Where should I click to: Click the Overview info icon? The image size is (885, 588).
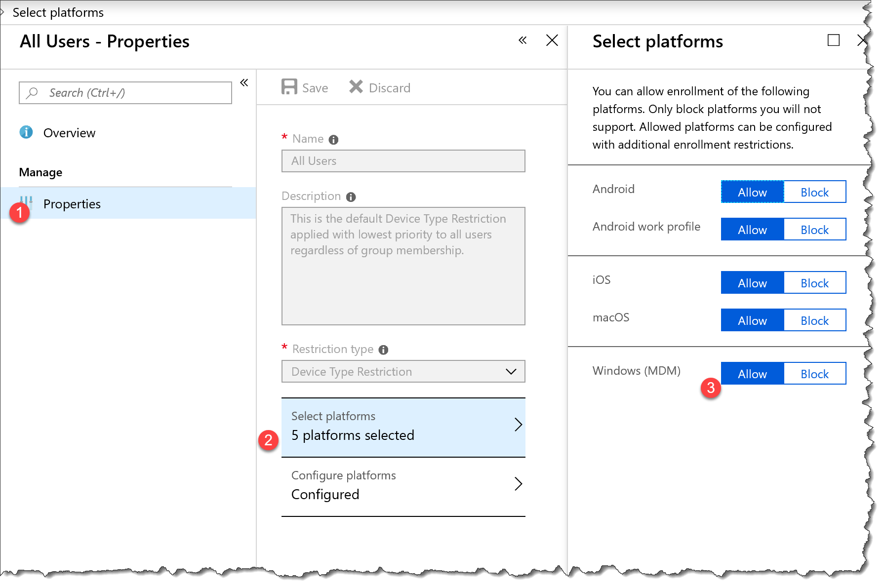26,132
